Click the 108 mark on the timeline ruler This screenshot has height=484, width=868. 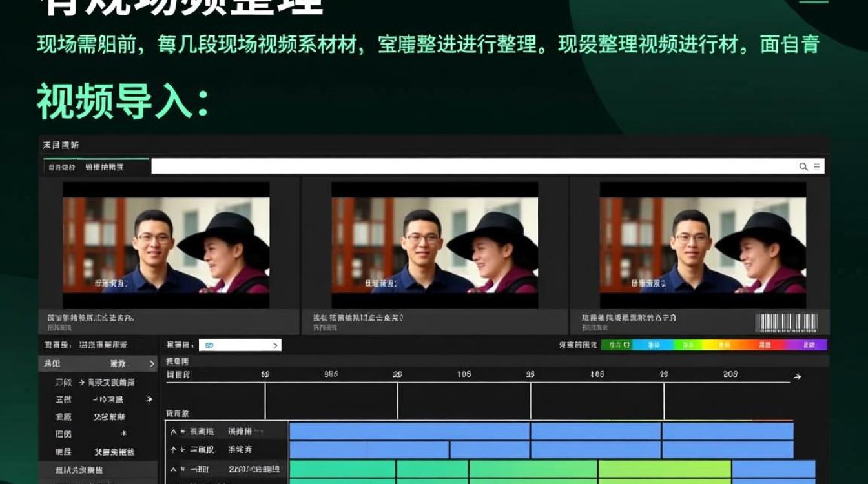point(597,374)
